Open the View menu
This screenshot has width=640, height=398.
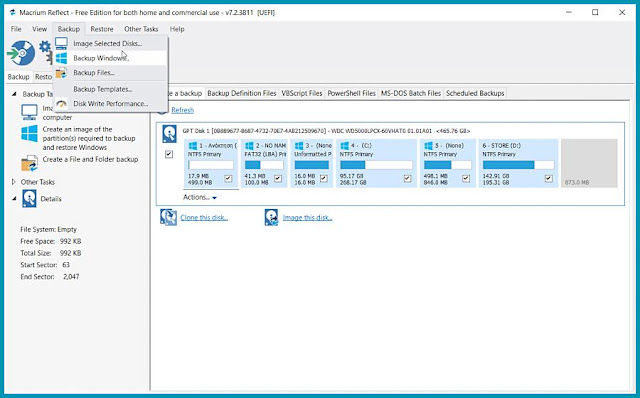tap(40, 29)
